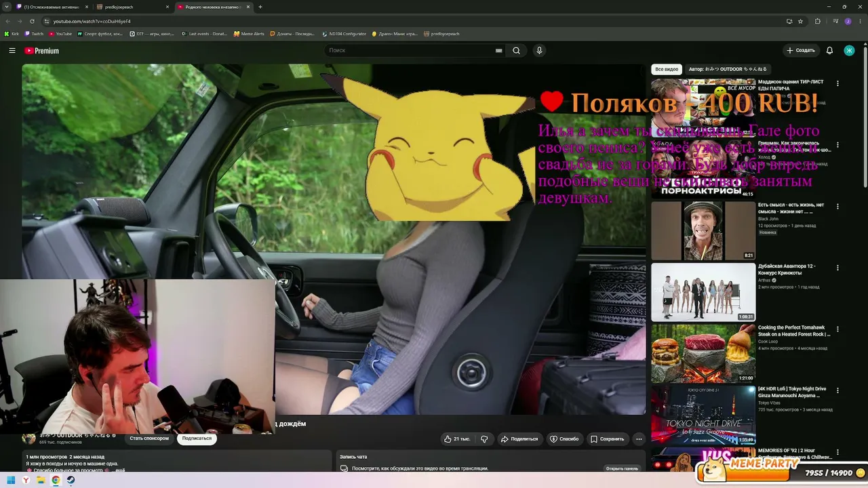
Task: Open options for Гришмен video
Action: (x=837, y=145)
